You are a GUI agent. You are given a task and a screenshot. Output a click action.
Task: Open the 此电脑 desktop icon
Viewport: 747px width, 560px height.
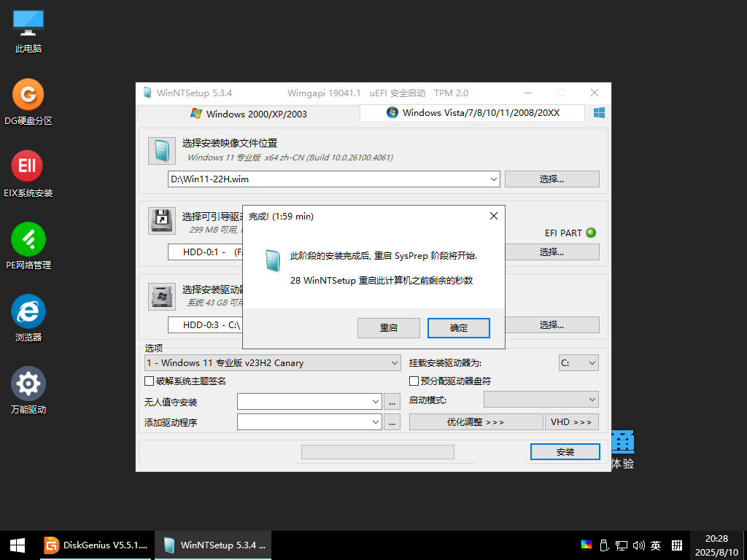(x=28, y=31)
